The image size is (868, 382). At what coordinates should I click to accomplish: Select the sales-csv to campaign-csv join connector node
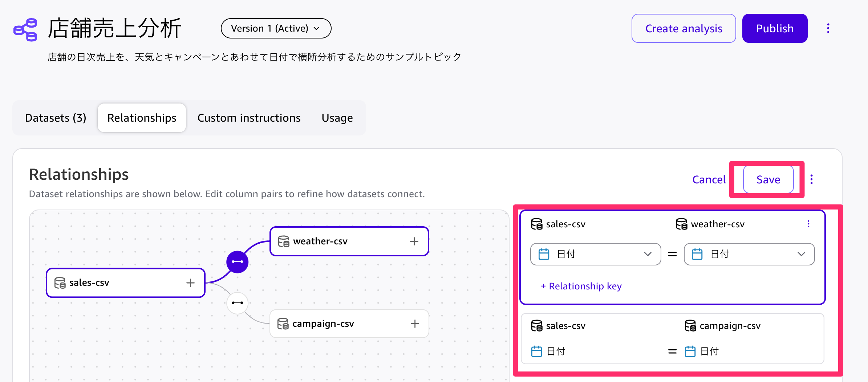point(238,303)
